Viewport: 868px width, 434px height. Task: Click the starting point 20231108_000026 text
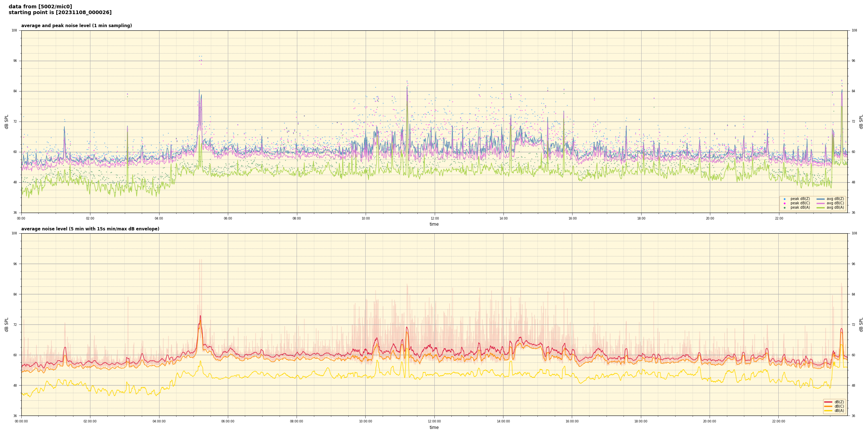(60, 13)
